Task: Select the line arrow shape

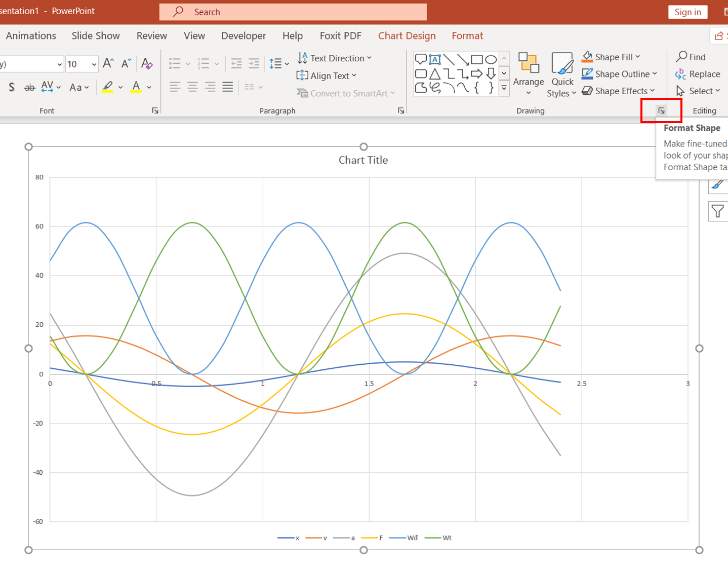Action: 463,60
